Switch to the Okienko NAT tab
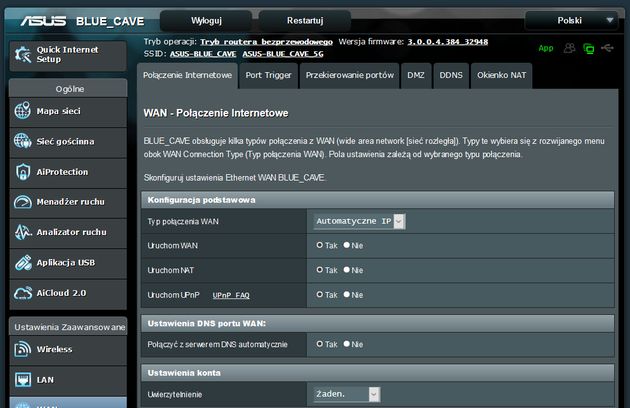Viewport: 630px width, 408px height. tap(501, 75)
